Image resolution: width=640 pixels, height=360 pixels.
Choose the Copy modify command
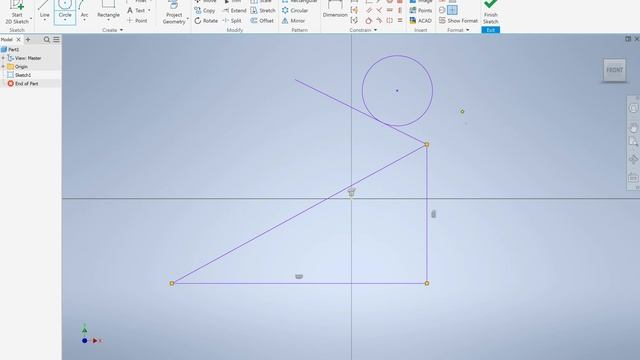[205, 10]
